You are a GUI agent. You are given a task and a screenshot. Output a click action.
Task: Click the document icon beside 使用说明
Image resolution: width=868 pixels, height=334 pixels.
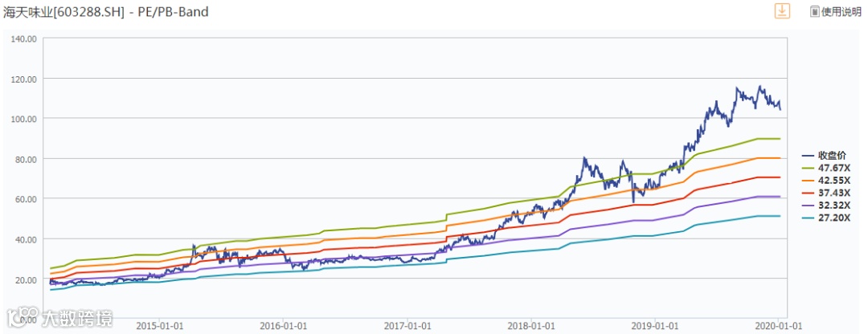tap(815, 11)
